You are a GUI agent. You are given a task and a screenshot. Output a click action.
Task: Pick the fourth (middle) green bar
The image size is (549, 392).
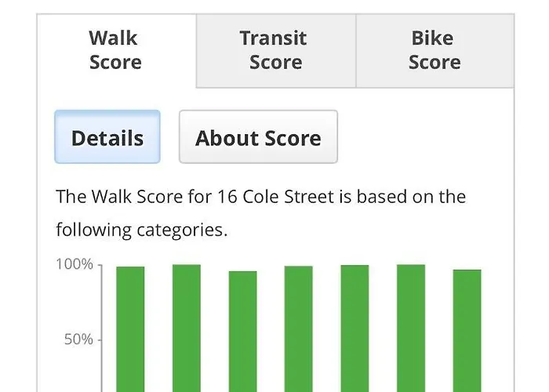[x=298, y=329]
